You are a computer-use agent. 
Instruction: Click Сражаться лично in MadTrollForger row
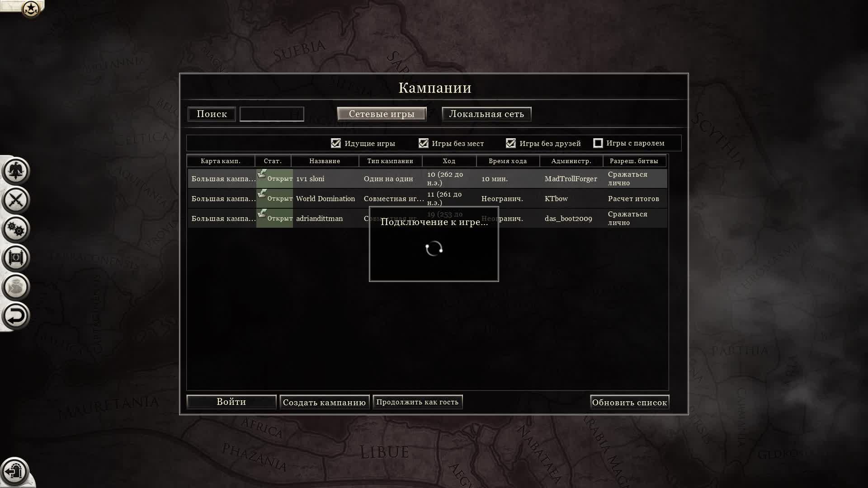(627, 178)
